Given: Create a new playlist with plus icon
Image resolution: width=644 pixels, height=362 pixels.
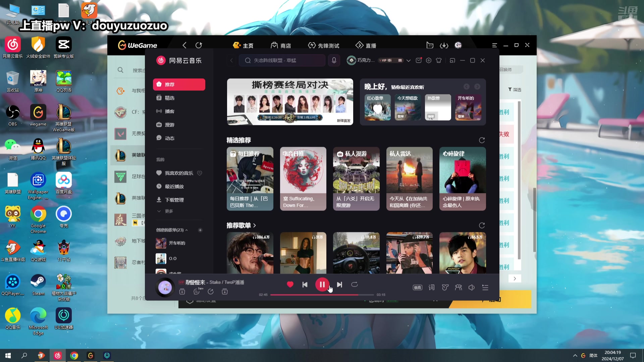Looking at the screenshot, I should [200, 230].
